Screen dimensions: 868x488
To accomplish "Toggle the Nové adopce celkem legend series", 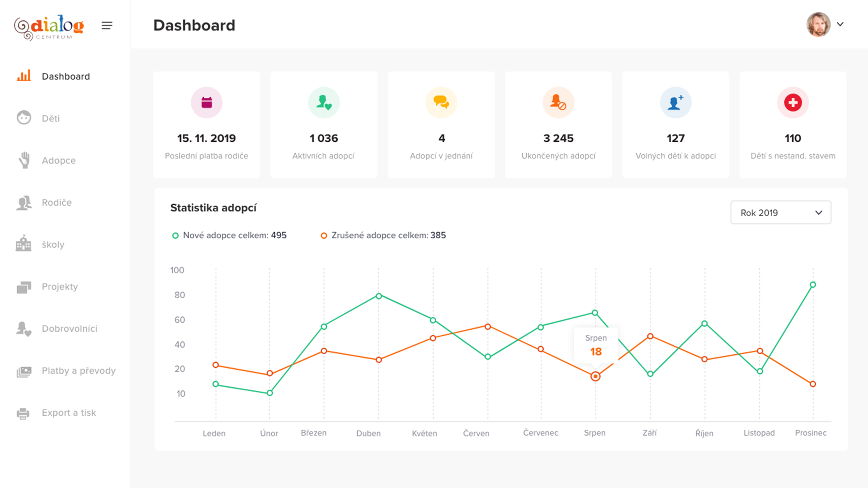I will 229,235.
